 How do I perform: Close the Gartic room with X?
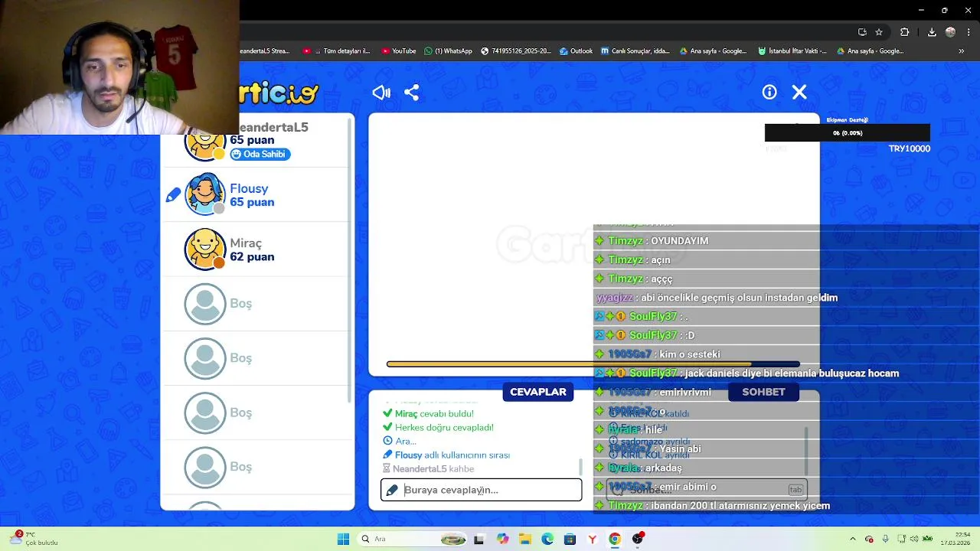point(799,93)
